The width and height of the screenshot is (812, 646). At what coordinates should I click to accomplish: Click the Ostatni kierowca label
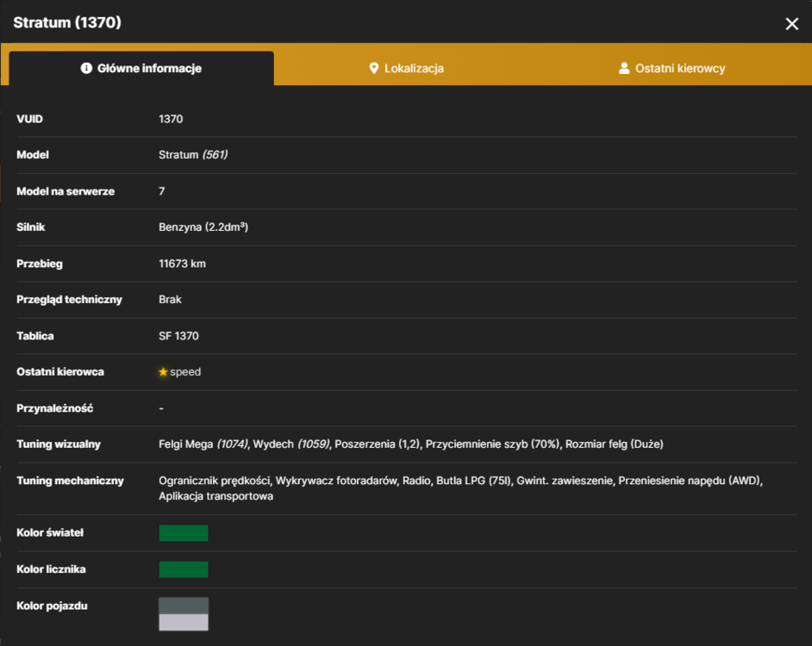[60, 372]
